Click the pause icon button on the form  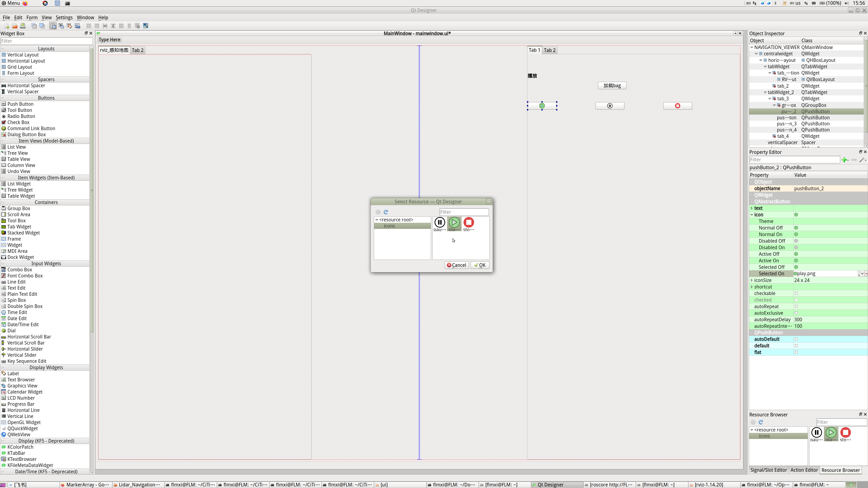[x=610, y=106]
